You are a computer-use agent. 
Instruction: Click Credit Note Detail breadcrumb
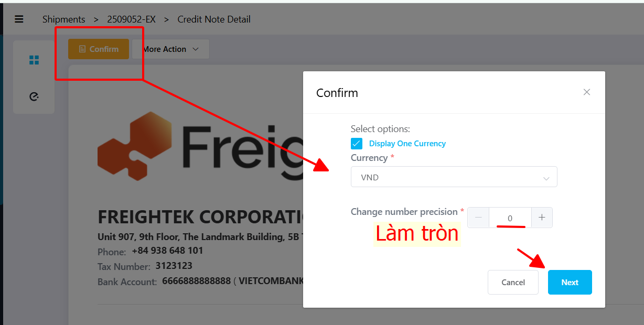tap(214, 19)
